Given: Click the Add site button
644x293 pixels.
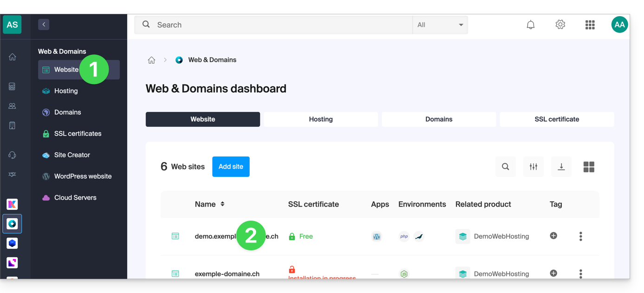Looking at the screenshot, I should tap(231, 167).
